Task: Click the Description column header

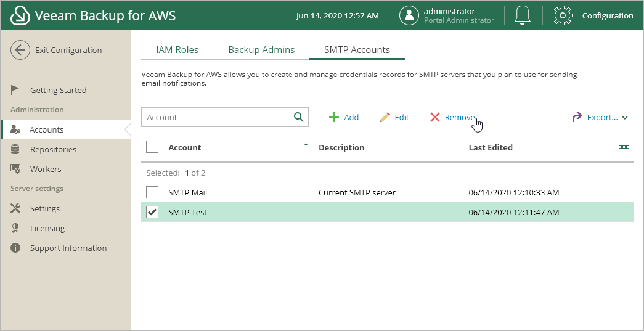Action: 341,147
